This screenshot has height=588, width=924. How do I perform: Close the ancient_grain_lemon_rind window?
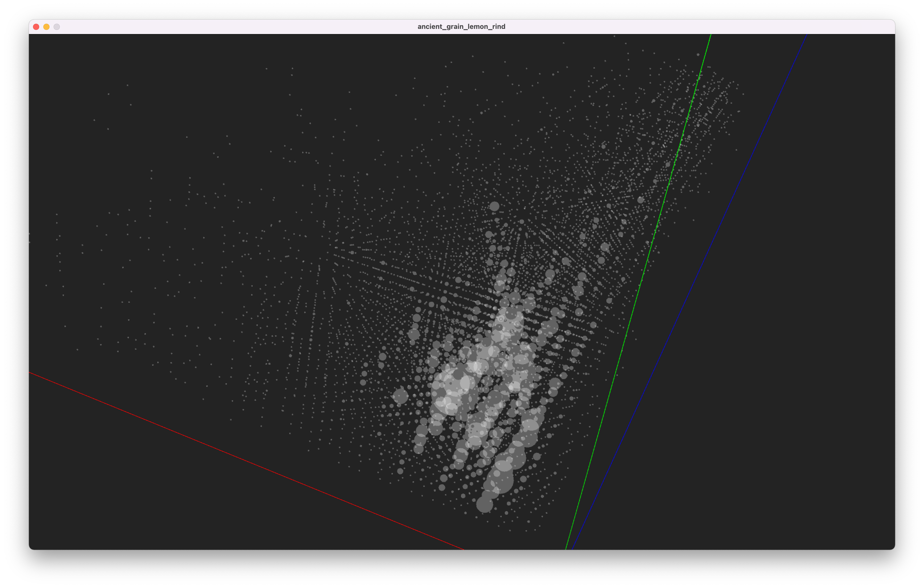(36, 27)
